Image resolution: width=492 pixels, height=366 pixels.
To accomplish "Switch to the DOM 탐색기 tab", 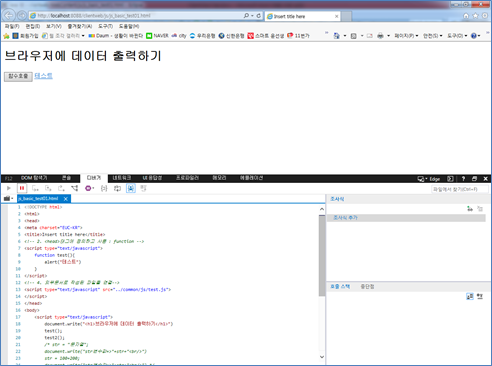I will (x=34, y=178).
